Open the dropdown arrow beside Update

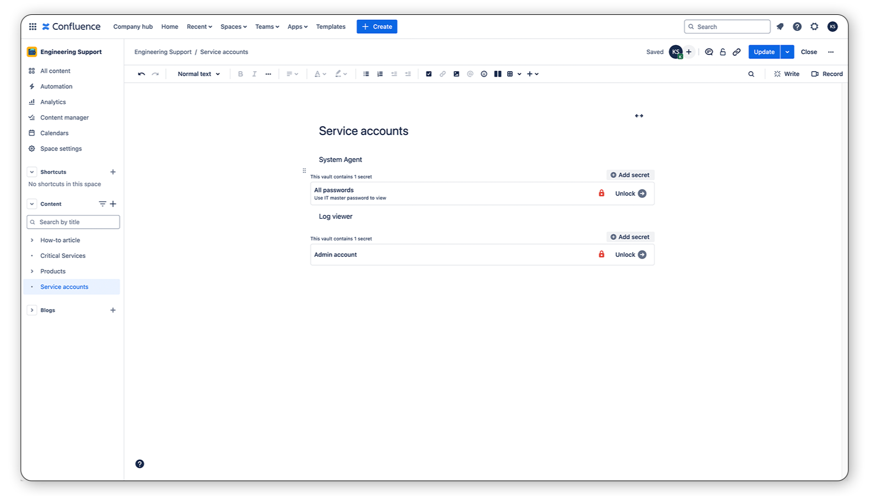(x=788, y=52)
